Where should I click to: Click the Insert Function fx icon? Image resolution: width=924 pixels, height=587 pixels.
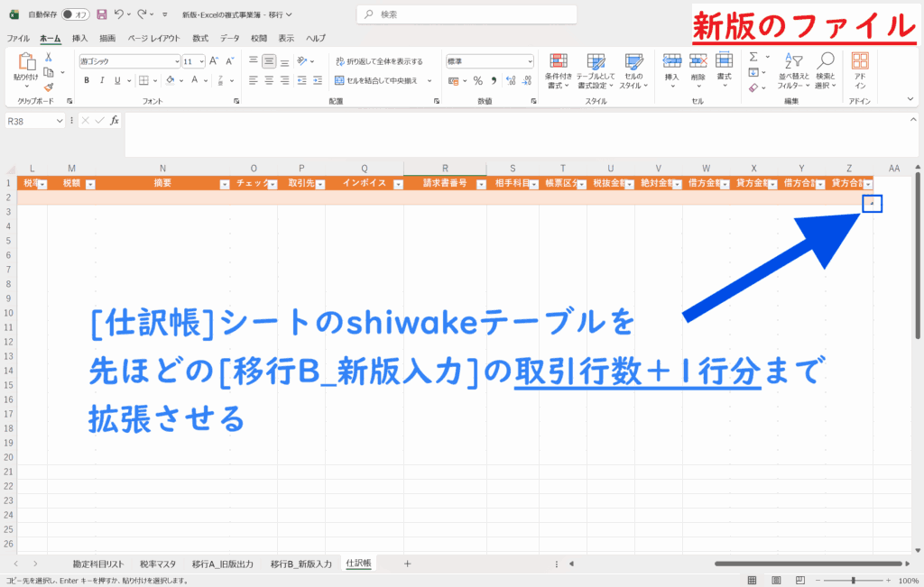(x=115, y=120)
